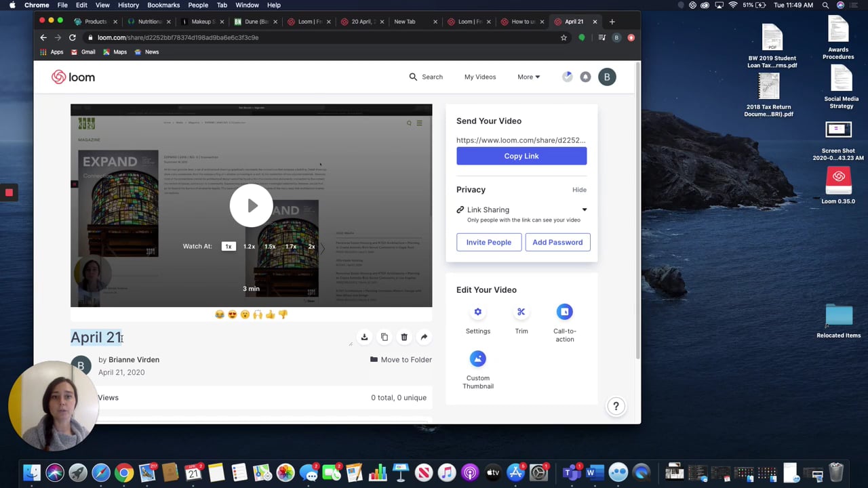Play the Loom video
Viewport: 868px width, 488px height.
pyautogui.click(x=251, y=206)
